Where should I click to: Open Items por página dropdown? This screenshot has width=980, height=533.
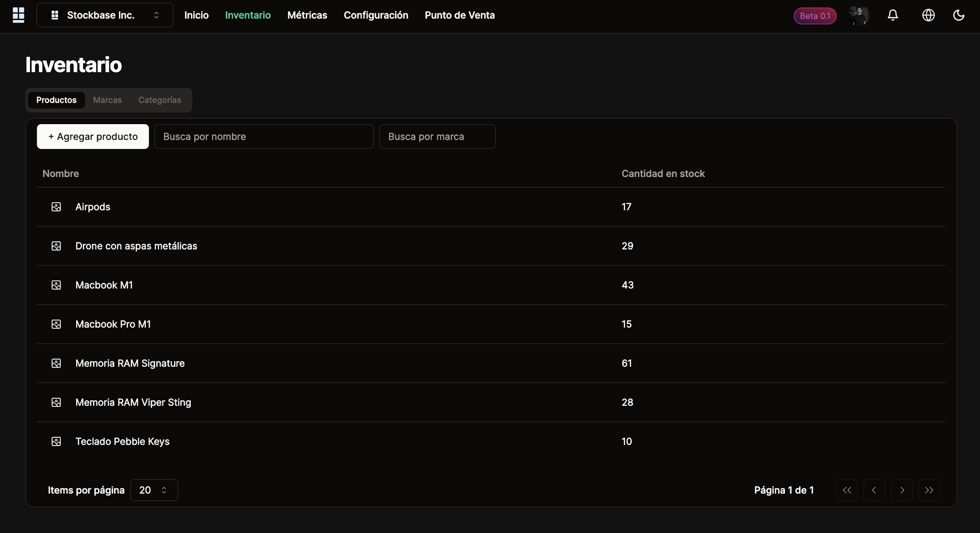(154, 490)
